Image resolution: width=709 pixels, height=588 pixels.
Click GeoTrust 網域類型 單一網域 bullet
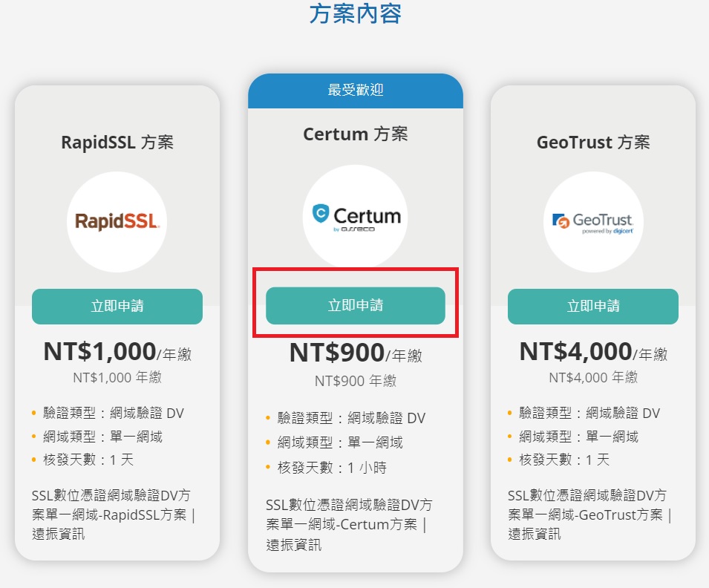[x=578, y=437]
